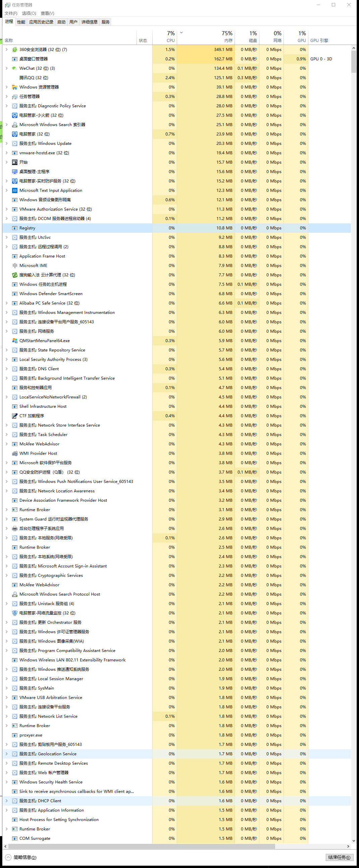Click the 电脑管家-小火箭 shield icon
Viewport: 359px width, 868px height.
(14, 115)
